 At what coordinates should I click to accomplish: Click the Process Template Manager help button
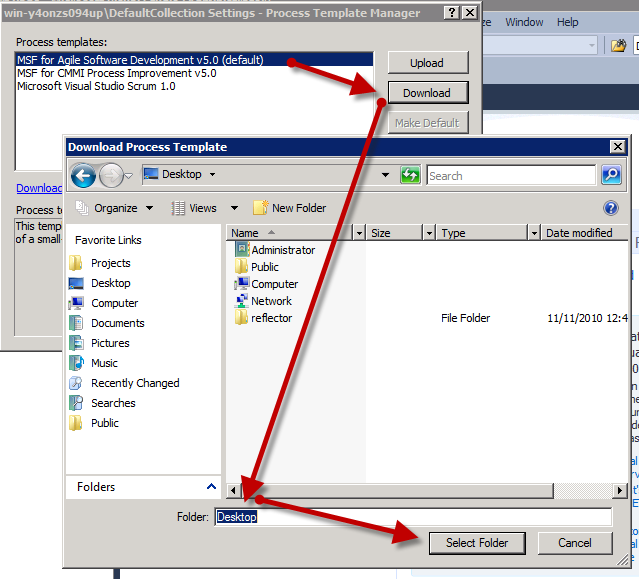(x=452, y=13)
